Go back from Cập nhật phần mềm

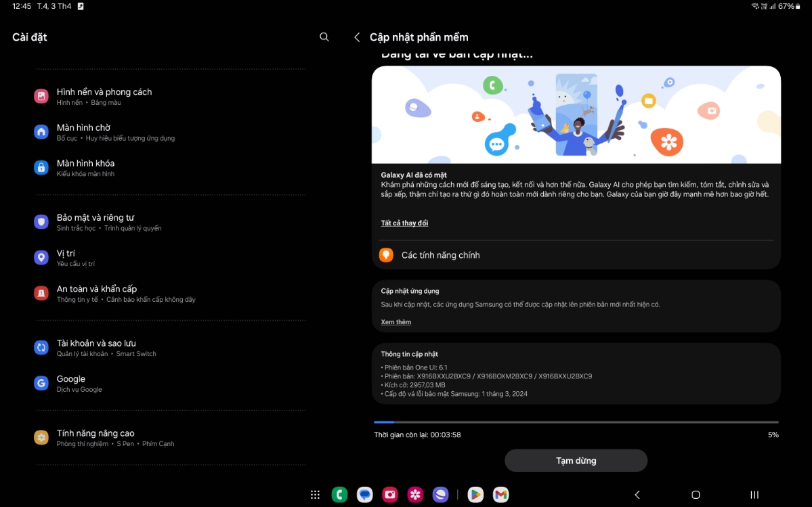[357, 37]
